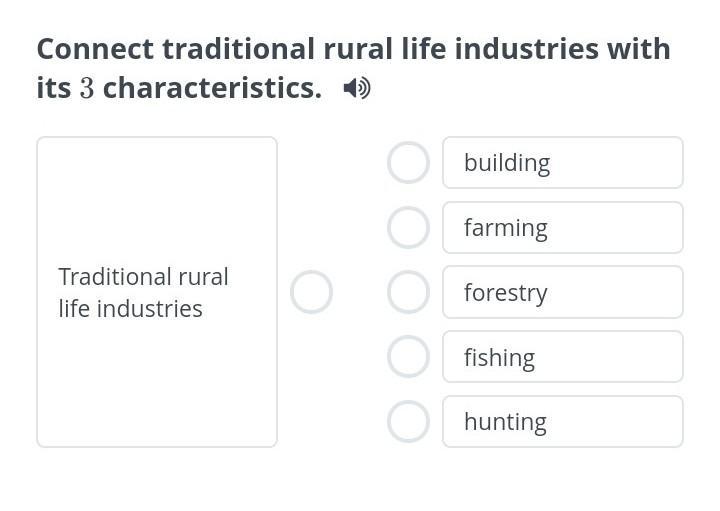Image resolution: width=720 pixels, height=511 pixels.
Task: Select the radio circle next to farming
Action: 408,228
